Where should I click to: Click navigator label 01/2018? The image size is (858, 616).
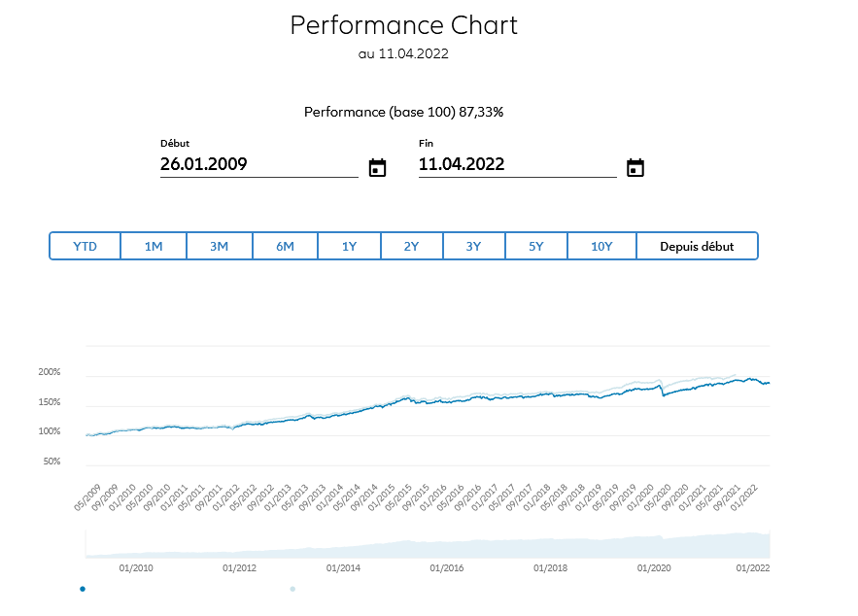[551, 567]
